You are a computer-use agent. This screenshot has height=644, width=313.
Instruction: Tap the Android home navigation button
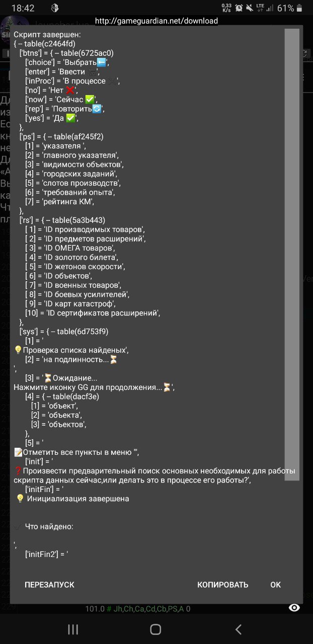(x=156, y=629)
